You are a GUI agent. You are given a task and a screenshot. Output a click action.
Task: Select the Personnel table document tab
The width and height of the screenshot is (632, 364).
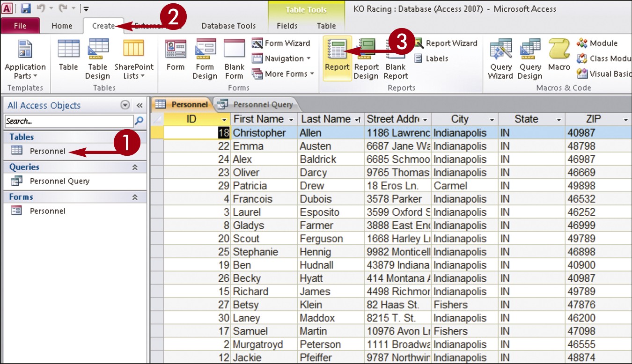point(182,104)
